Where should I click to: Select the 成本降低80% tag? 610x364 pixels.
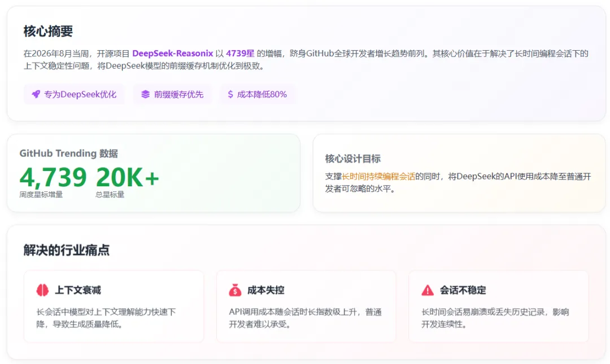click(x=257, y=94)
